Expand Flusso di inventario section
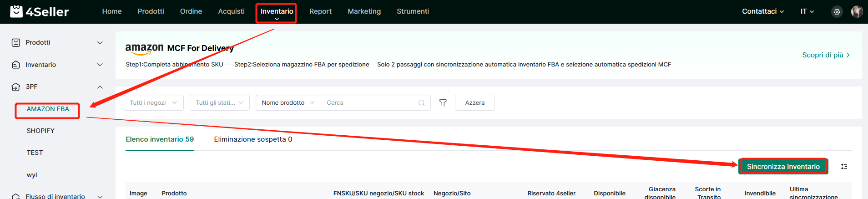The height and width of the screenshot is (199, 868). (100, 196)
